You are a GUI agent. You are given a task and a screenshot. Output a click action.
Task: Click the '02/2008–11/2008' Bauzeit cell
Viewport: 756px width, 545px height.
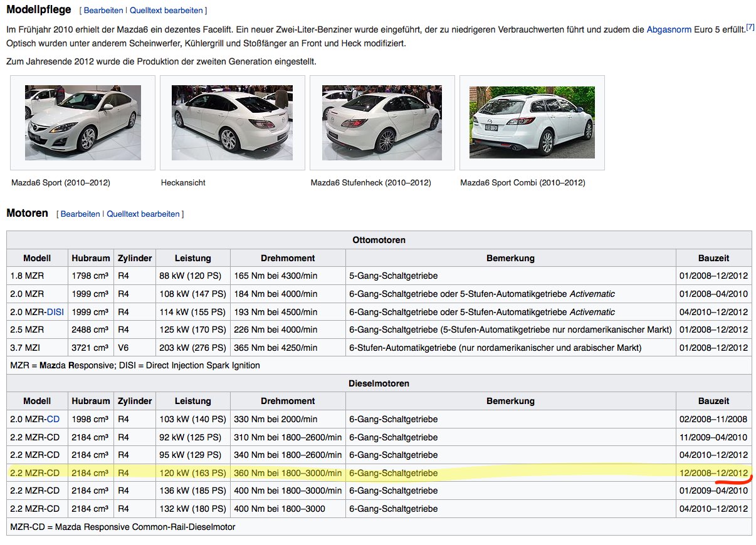(x=714, y=419)
